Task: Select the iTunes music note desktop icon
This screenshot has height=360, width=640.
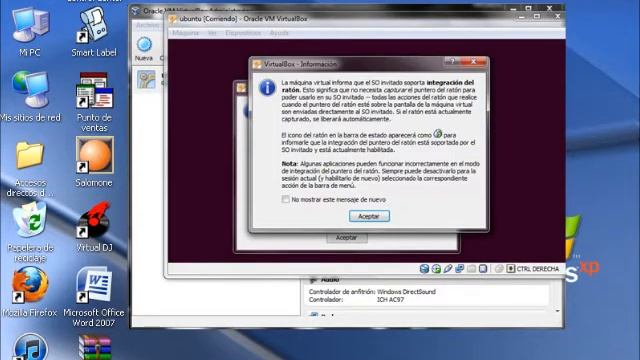Action: (x=30, y=347)
